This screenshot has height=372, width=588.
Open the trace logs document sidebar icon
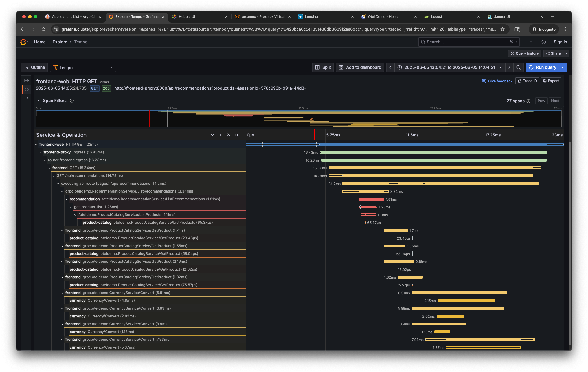(27, 99)
